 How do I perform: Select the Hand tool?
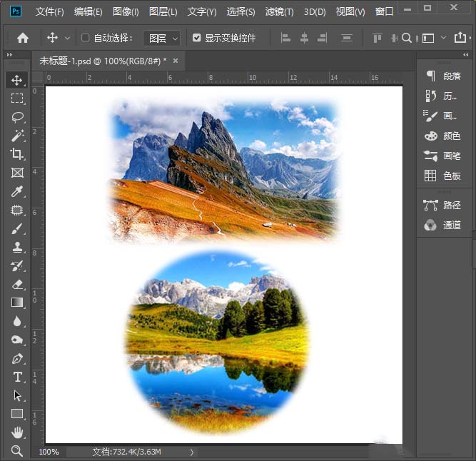(17, 432)
